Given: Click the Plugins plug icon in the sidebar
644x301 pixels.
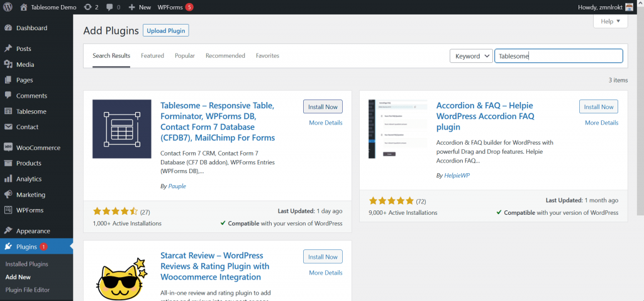Looking at the screenshot, I should [8, 247].
